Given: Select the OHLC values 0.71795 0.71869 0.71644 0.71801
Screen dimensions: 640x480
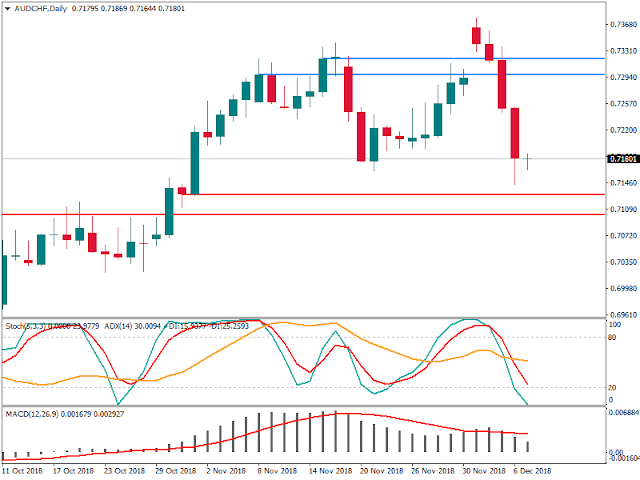Looking at the screenshot, I should [x=128, y=9].
